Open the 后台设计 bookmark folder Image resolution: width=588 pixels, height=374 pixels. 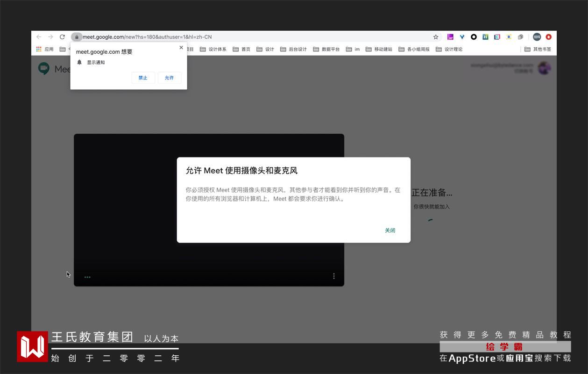(x=293, y=49)
